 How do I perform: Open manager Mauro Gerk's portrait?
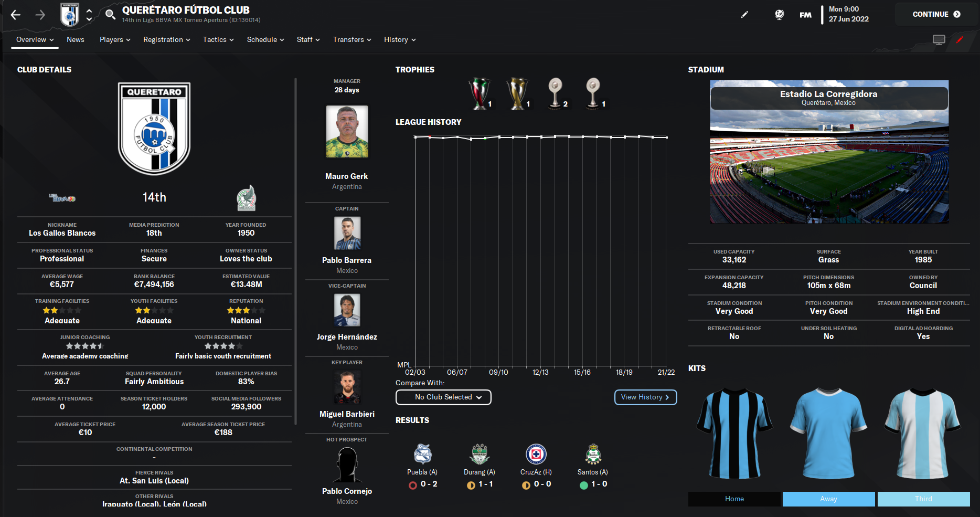pos(347,132)
